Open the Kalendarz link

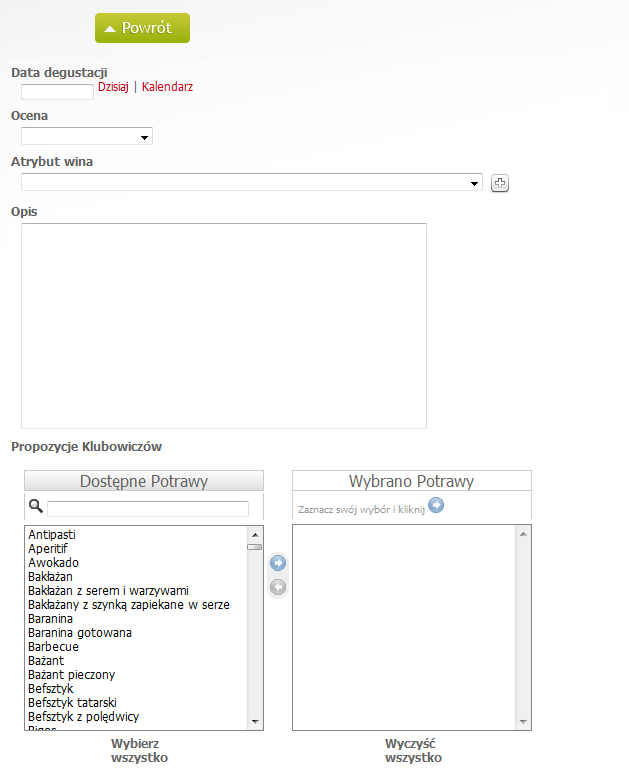tap(167, 87)
